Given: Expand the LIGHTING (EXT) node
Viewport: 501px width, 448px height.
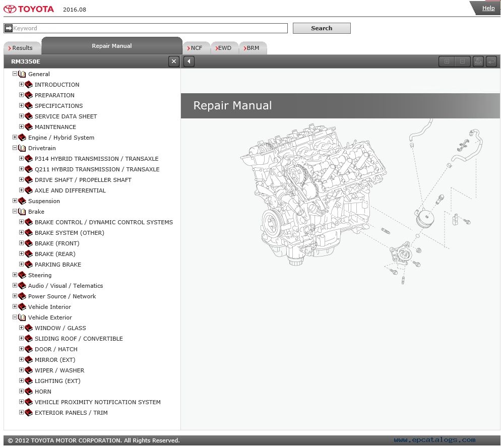Looking at the screenshot, I should point(21,380).
